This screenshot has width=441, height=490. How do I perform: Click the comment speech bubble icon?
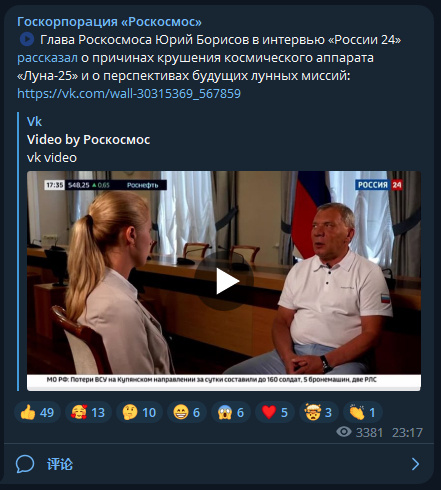pos(25,464)
